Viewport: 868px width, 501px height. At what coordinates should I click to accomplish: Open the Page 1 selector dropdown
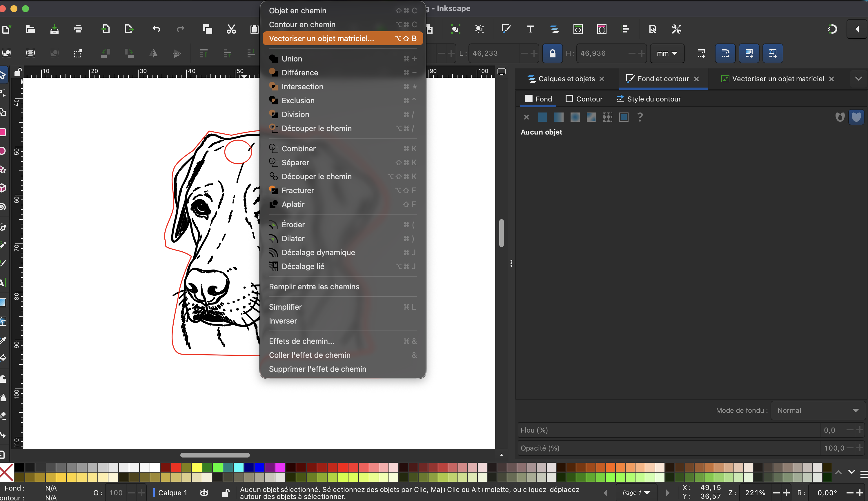pyautogui.click(x=636, y=493)
